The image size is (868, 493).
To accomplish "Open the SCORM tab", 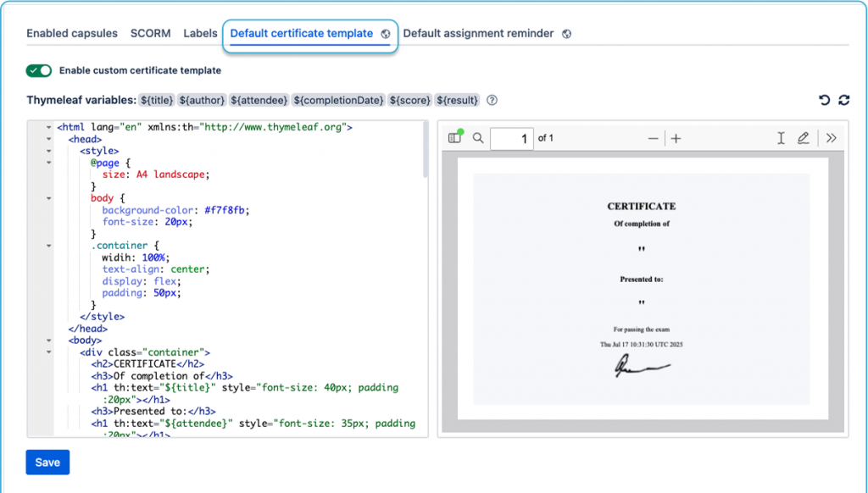I will [151, 34].
